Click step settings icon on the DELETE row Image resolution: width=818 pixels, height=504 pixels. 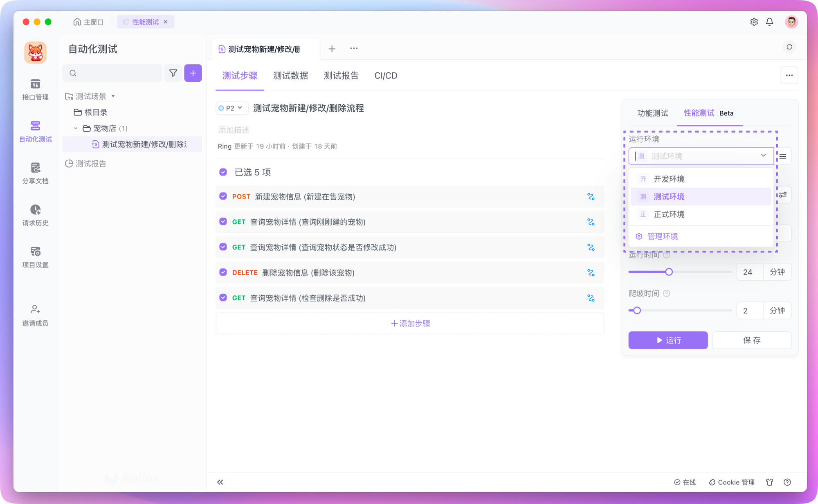[x=591, y=273]
